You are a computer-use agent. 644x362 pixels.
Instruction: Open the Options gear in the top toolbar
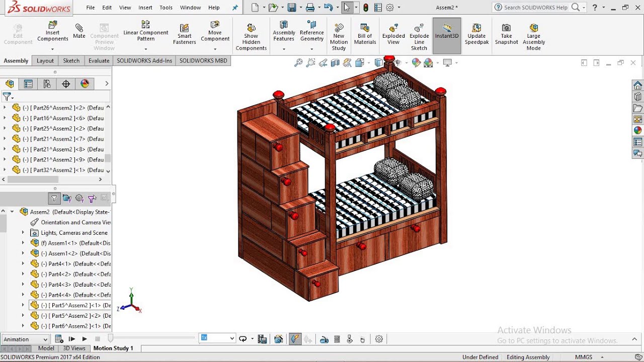390,8
